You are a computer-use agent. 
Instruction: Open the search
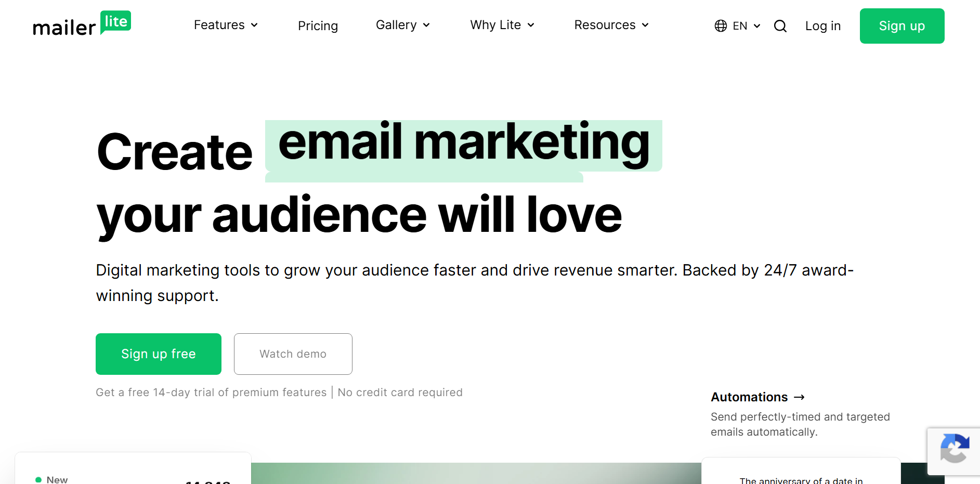(780, 25)
